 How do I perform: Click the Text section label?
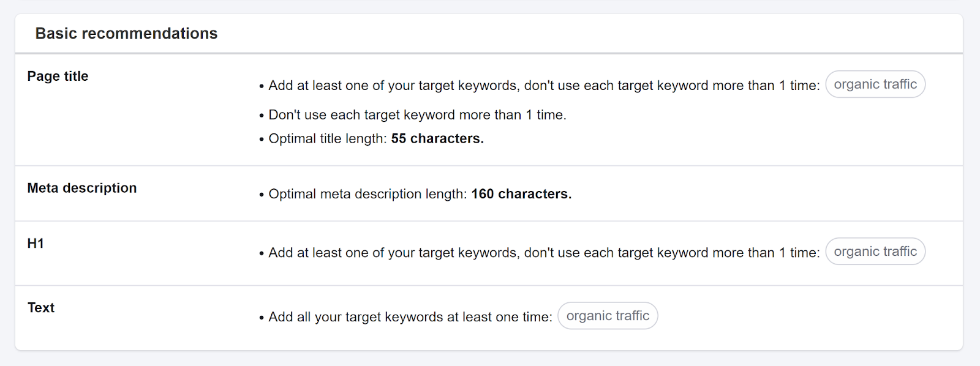click(x=40, y=307)
